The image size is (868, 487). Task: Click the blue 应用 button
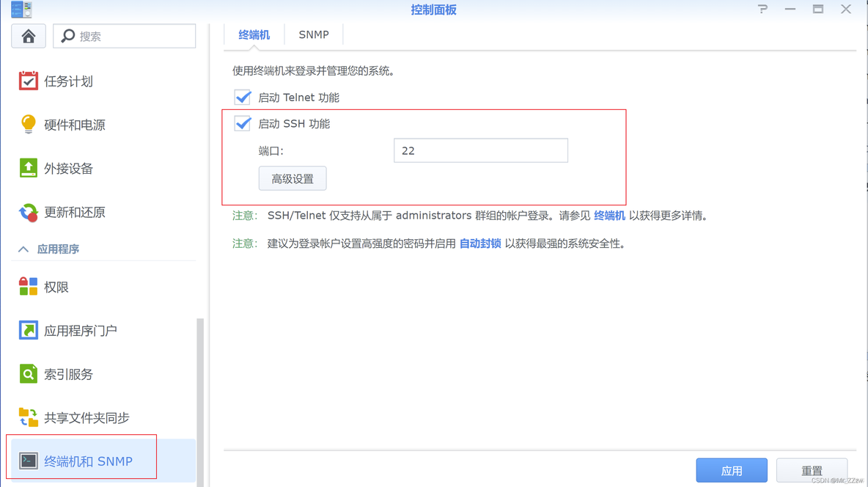coord(731,470)
